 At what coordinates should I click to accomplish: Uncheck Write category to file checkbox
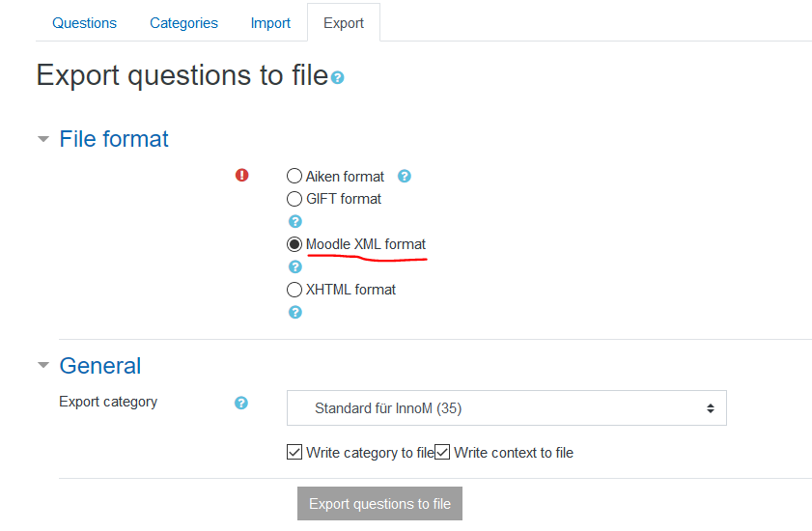click(x=294, y=452)
